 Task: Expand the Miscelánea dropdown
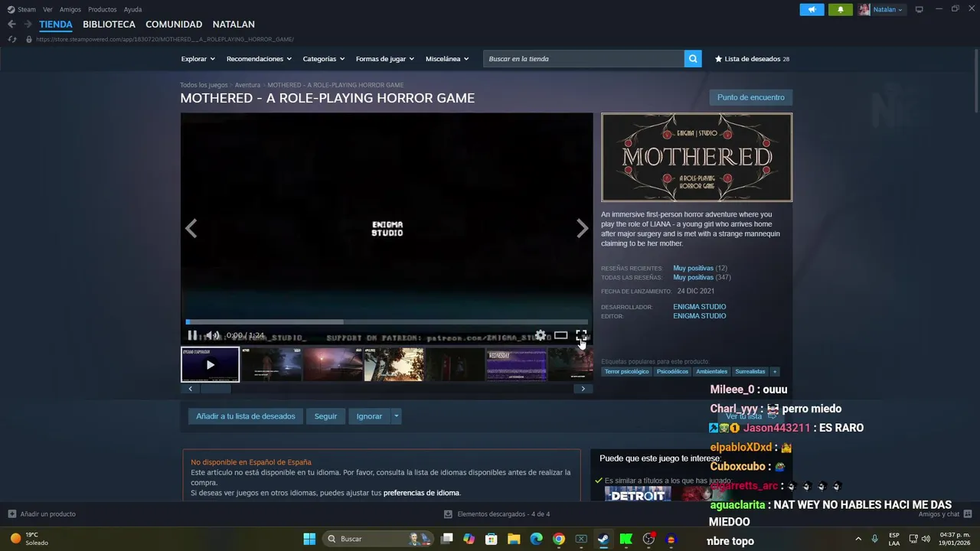pyautogui.click(x=447, y=59)
